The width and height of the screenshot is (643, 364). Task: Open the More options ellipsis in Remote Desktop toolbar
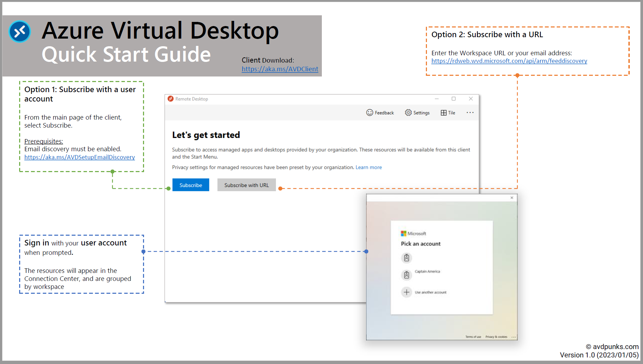click(x=470, y=113)
